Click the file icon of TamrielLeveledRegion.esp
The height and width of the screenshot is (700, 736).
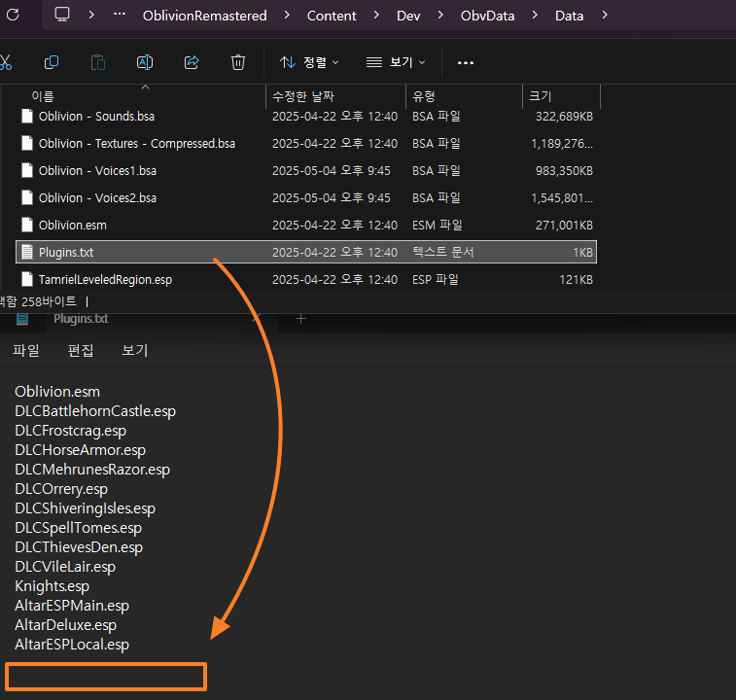(x=27, y=279)
